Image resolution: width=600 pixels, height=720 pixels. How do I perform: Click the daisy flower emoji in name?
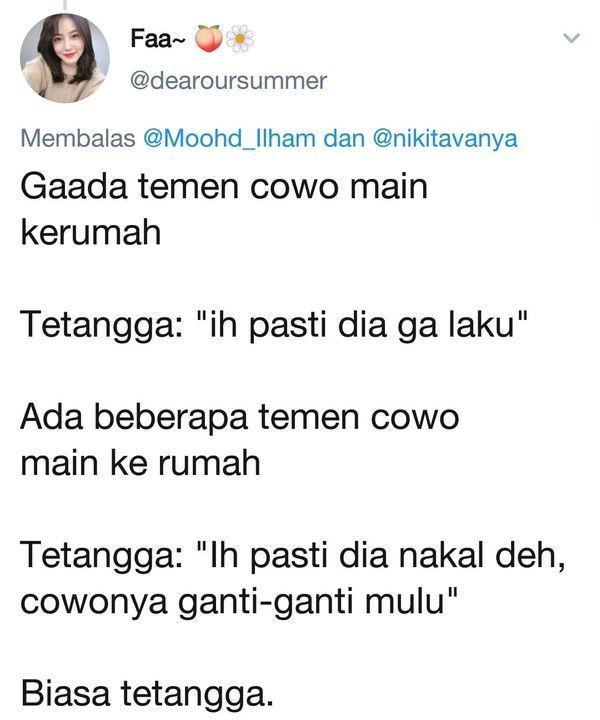239,39
